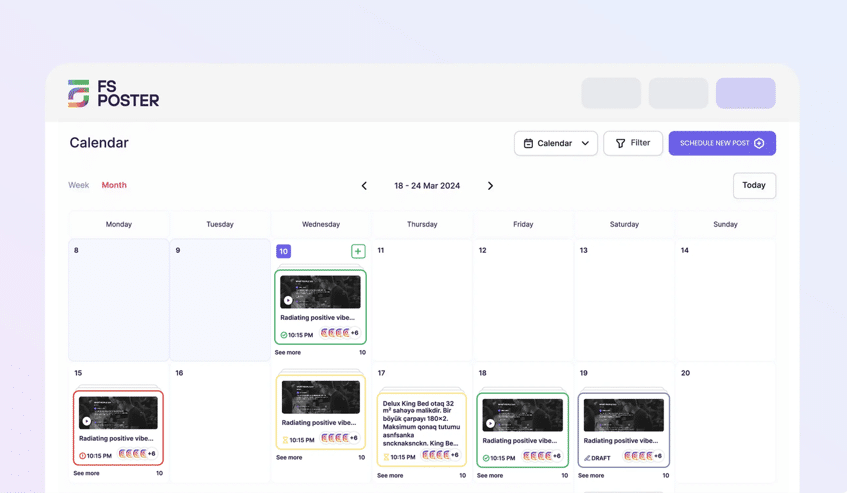Viewport: 847px width, 493px height.
Task: Click See more under day 10
Action: point(288,352)
